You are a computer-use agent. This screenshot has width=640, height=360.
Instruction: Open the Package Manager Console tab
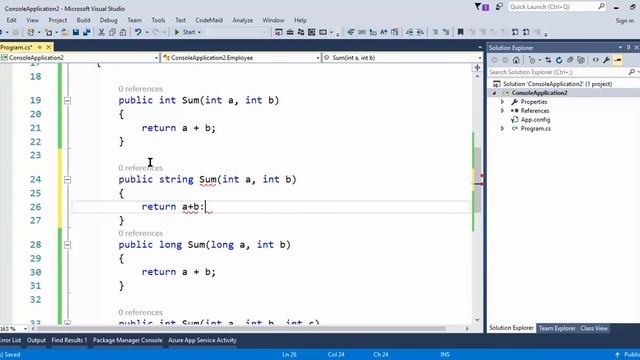[x=127, y=340]
